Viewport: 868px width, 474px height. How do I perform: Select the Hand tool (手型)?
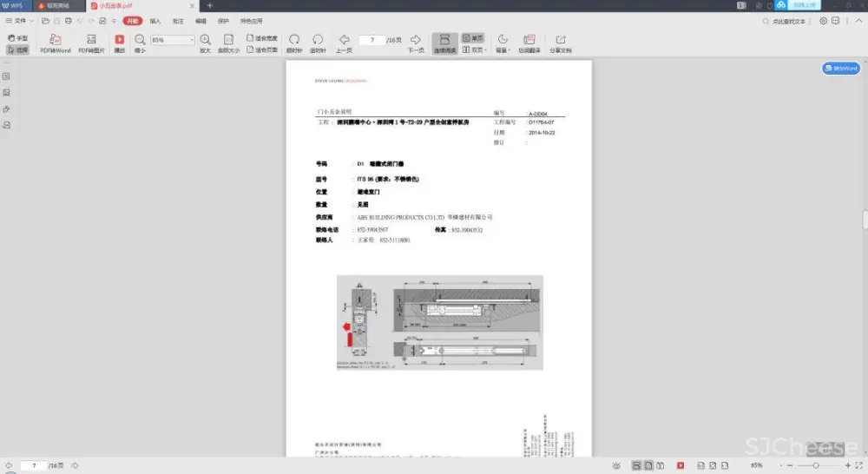point(17,38)
